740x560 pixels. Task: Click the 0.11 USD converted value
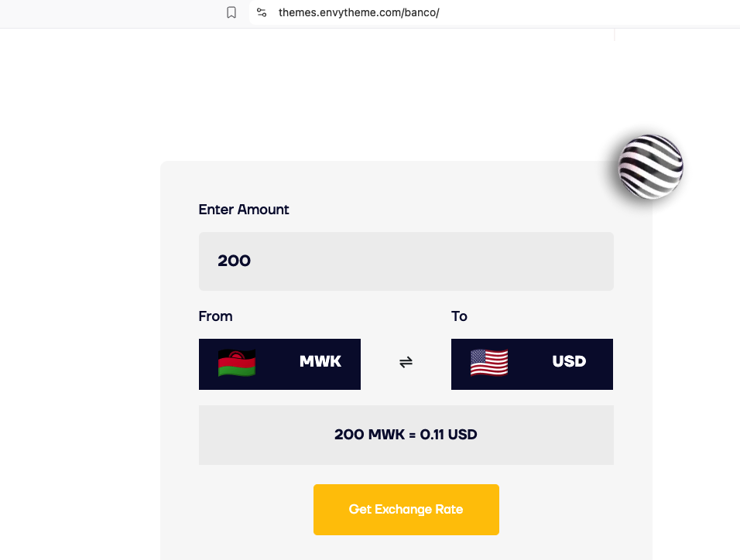click(x=448, y=435)
